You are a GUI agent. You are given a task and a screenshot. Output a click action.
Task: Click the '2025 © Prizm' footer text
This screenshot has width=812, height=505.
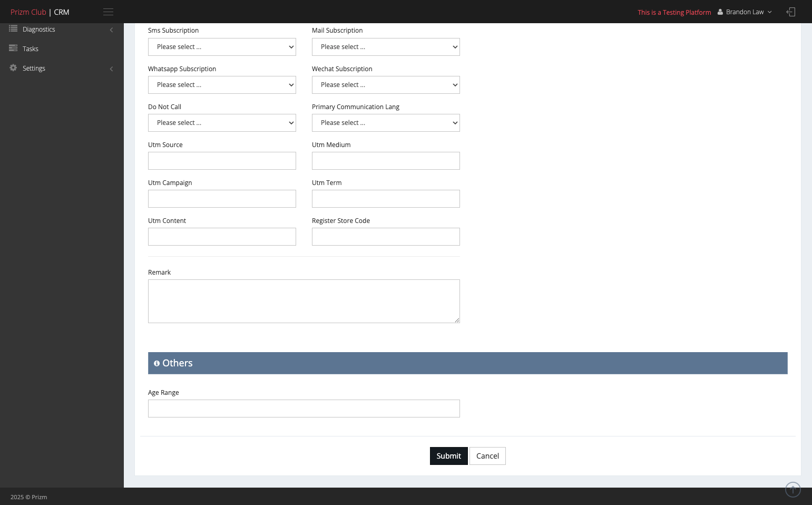click(29, 497)
